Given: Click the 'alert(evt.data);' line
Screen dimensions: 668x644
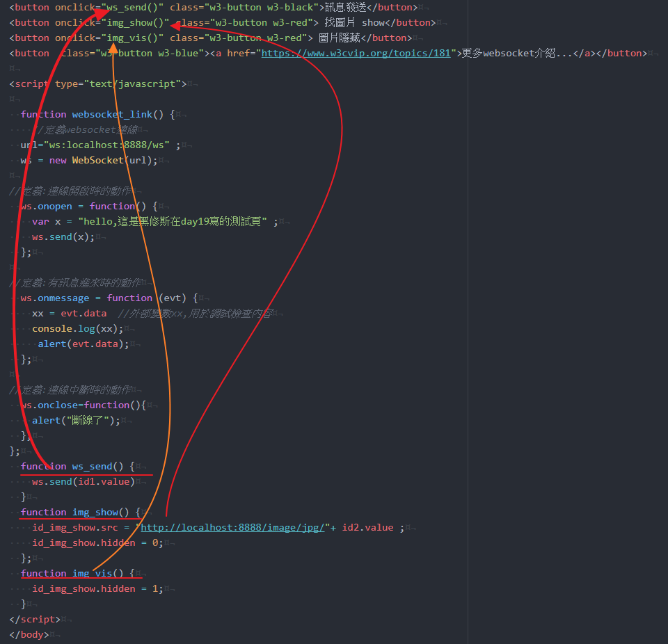Looking at the screenshot, I should pos(83,344).
